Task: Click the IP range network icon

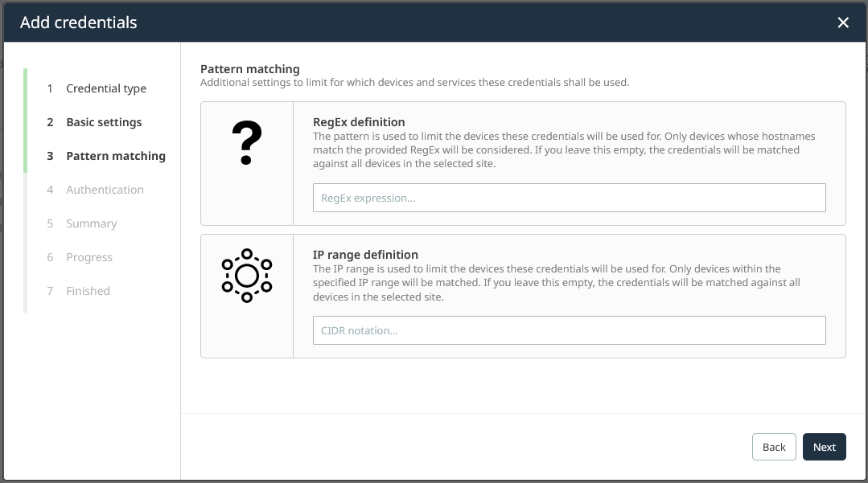Action: [247, 276]
